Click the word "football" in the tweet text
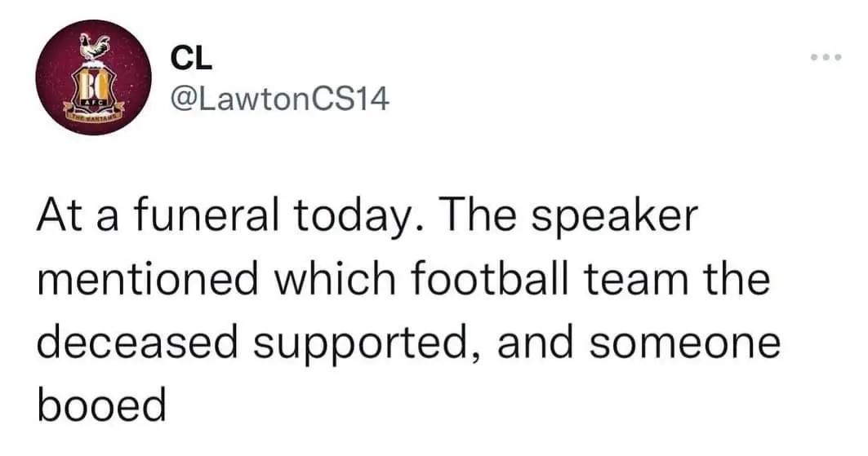This screenshot has height=456, width=868. coord(491,278)
